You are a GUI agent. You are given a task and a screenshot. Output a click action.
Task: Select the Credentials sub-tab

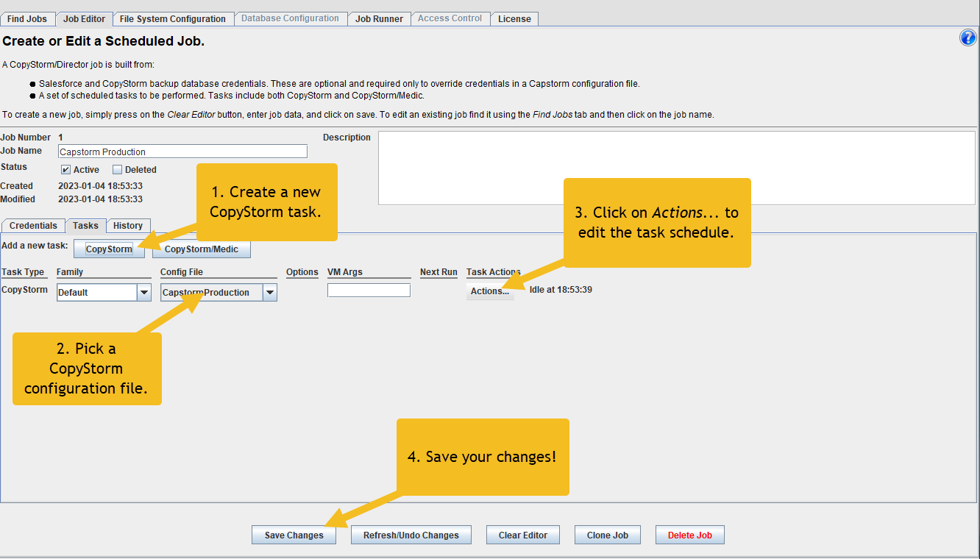click(x=33, y=226)
